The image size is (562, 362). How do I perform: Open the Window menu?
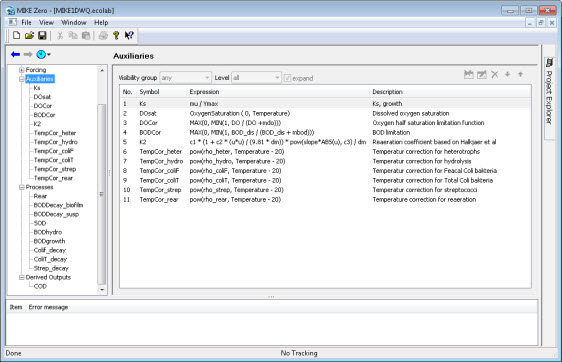pos(73,22)
